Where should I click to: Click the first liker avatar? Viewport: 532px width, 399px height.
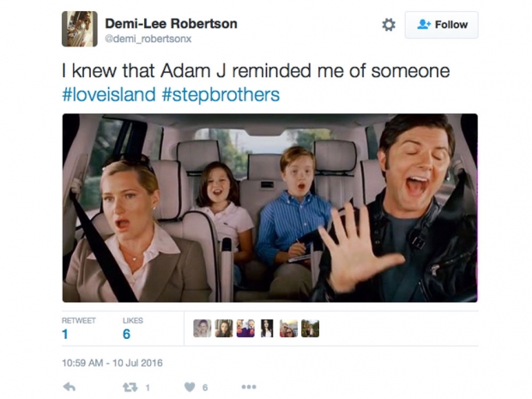coord(203,329)
